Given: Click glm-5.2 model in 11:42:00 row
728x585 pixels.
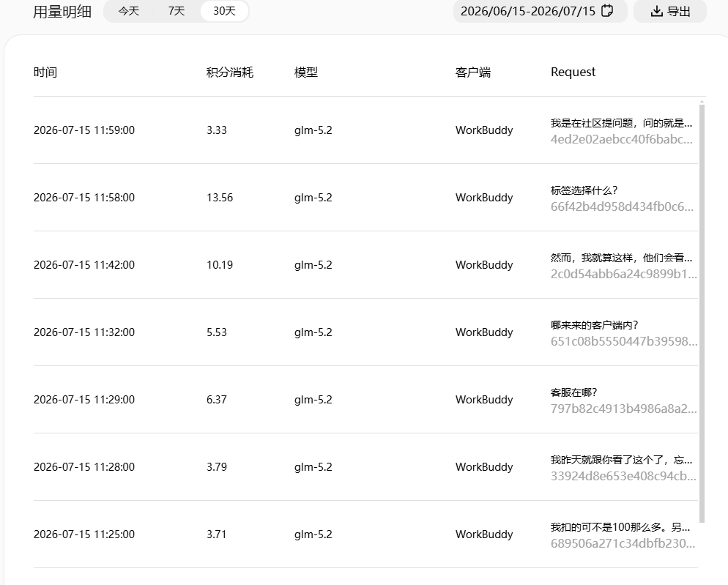Looking at the screenshot, I should (313, 265).
